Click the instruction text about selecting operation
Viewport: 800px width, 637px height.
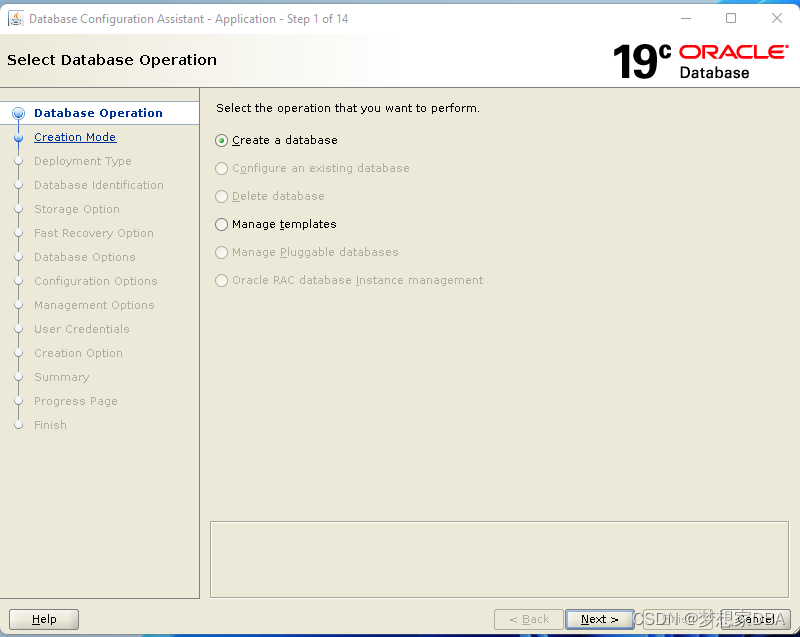coord(348,108)
